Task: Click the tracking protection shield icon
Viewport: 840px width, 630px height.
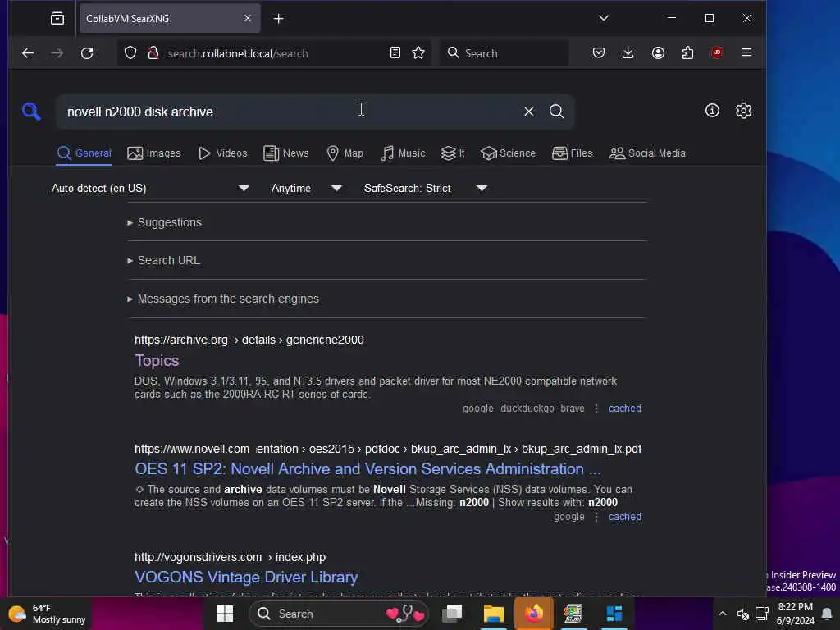Action: (130, 52)
